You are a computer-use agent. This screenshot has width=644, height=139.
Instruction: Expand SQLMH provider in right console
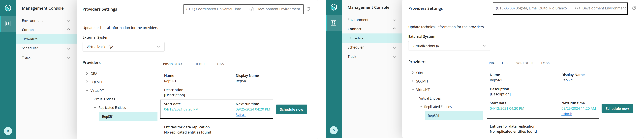[x=413, y=81]
